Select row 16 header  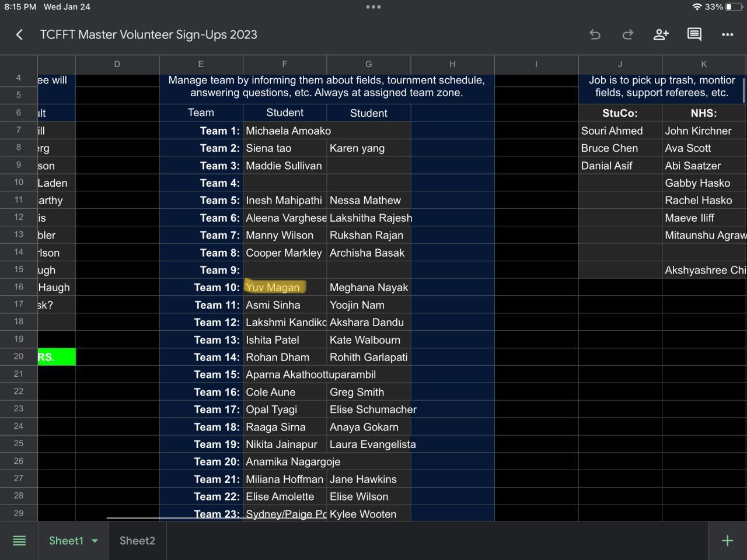[x=19, y=287]
